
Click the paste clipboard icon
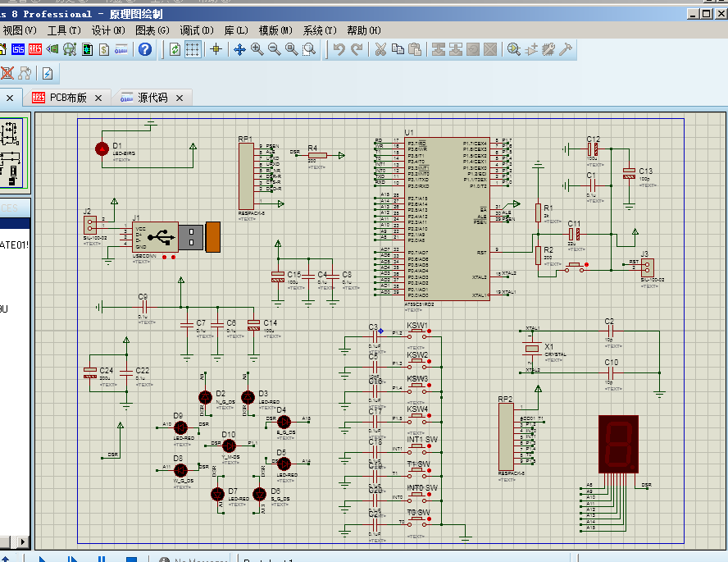(x=415, y=49)
